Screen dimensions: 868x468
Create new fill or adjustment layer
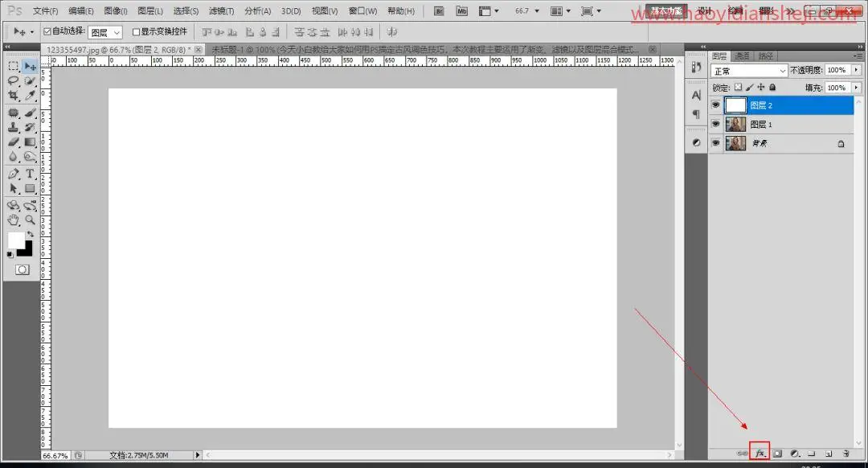tap(795, 453)
